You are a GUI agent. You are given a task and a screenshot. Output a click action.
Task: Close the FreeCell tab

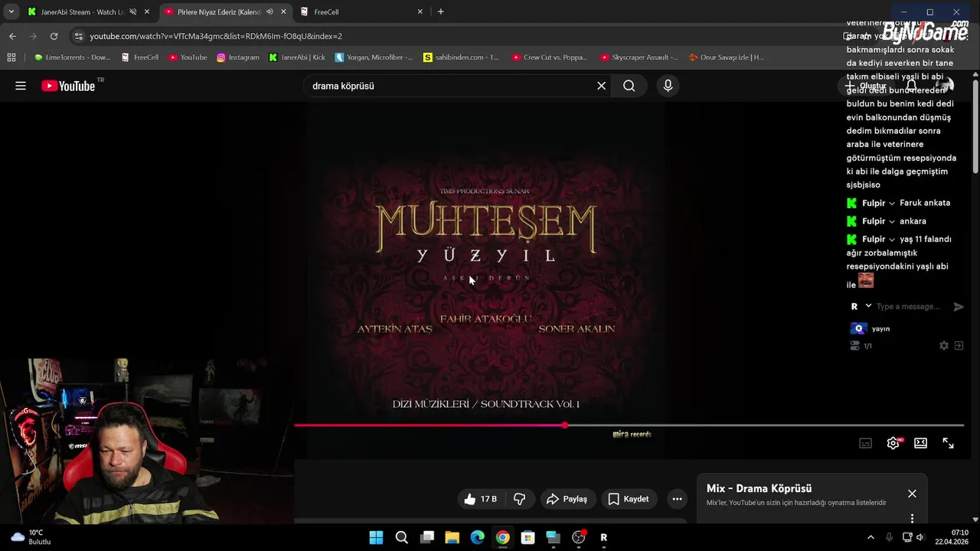(420, 12)
